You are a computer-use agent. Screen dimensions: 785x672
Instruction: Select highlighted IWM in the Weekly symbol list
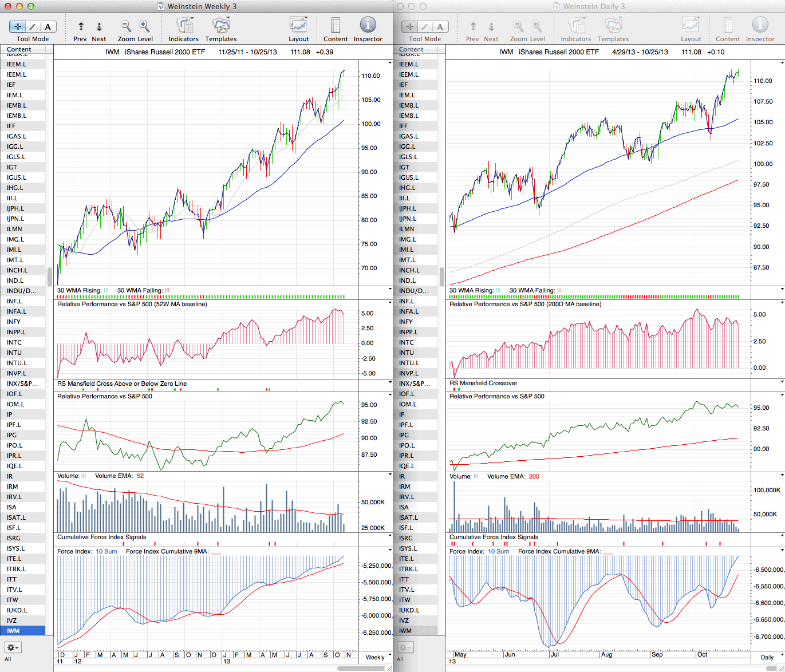[23, 631]
